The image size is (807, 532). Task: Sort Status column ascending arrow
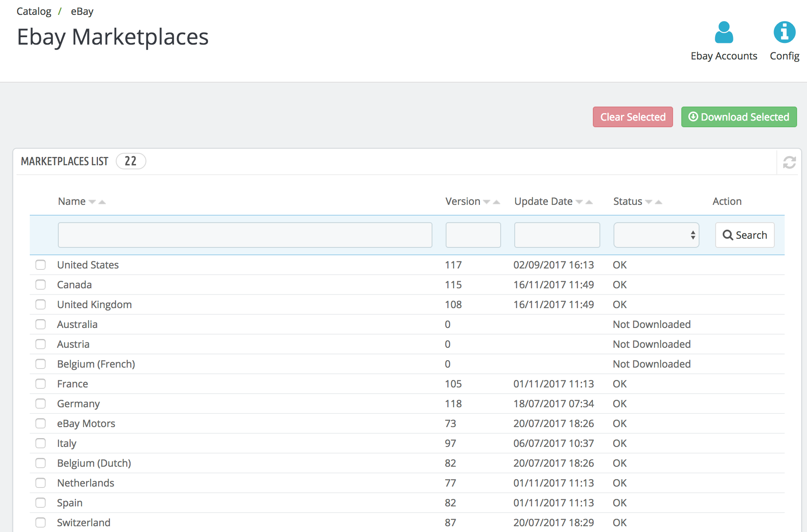pyautogui.click(x=659, y=202)
